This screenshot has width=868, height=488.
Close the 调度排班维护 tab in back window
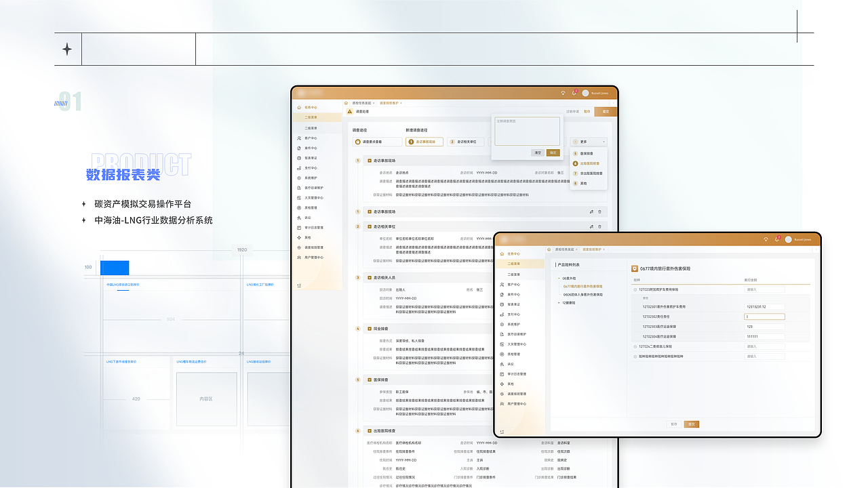(x=401, y=103)
